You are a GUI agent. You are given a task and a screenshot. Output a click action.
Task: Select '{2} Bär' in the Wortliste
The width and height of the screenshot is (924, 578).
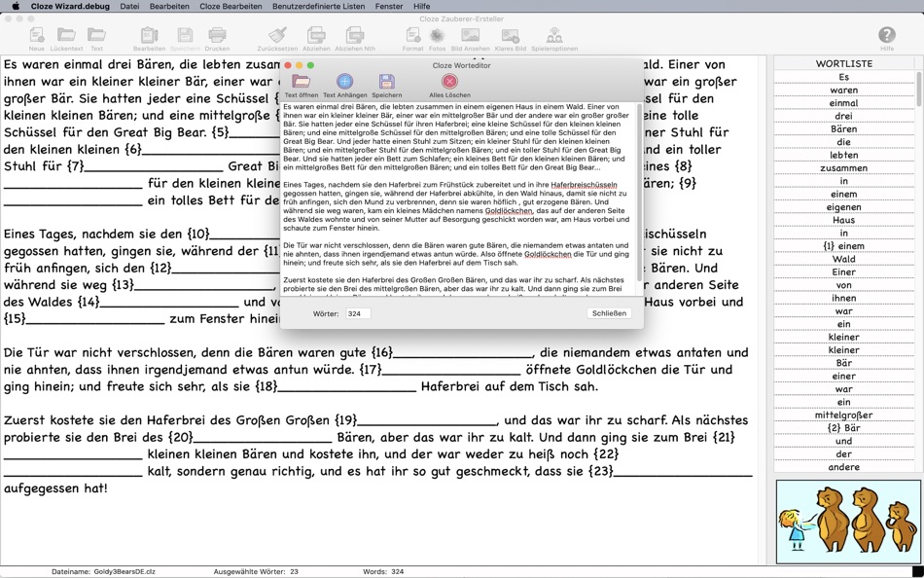click(x=844, y=427)
